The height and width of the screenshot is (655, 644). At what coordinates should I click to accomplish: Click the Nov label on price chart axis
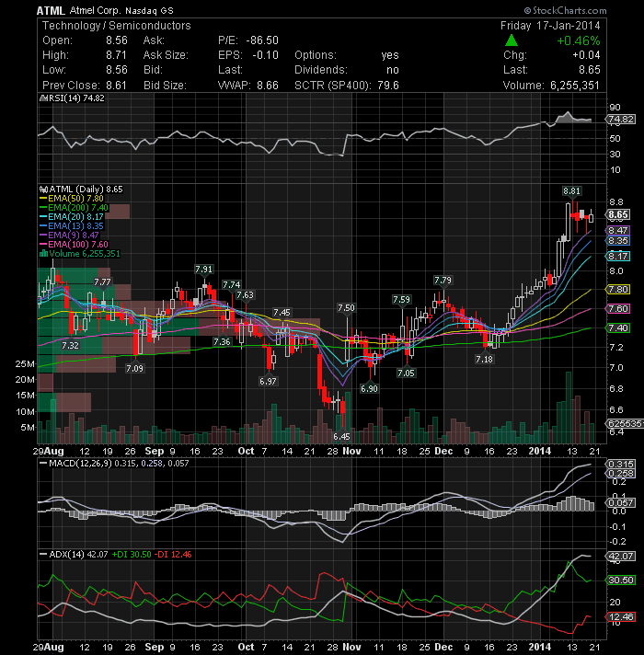[x=351, y=451]
